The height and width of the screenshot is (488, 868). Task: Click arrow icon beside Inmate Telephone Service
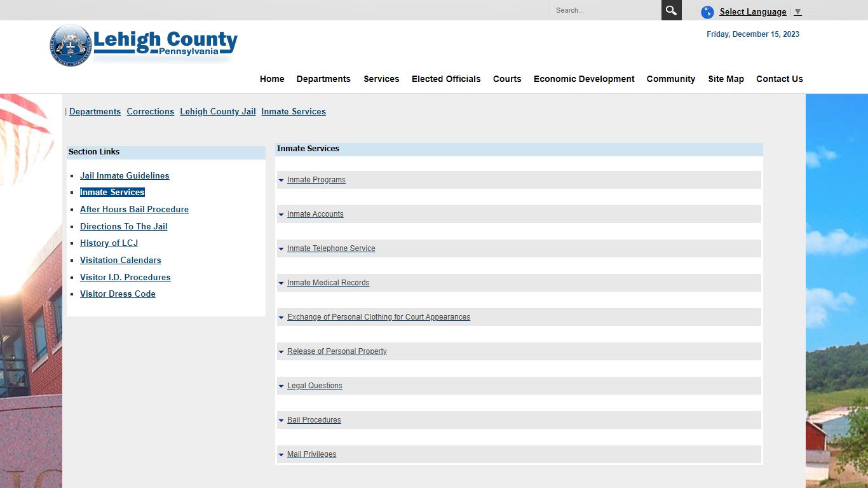pyautogui.click(x=281, y=249)
